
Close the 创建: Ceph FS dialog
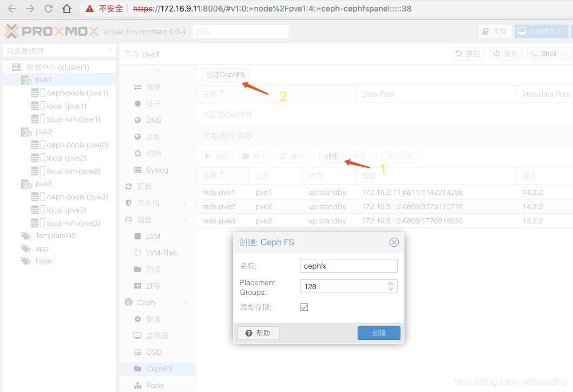point(394,242)
